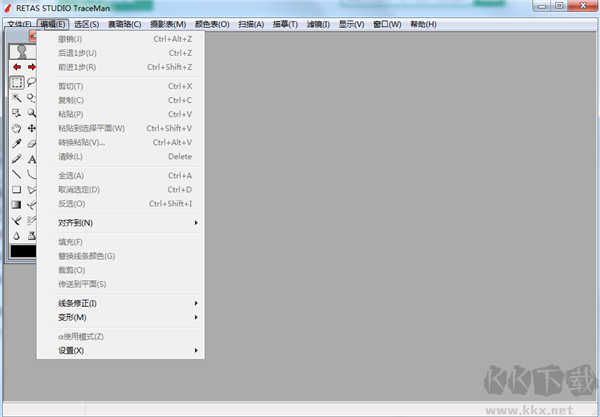Open the 赛璐珞(C) menu
The width and height of the screenshot is (600, 417).
pos(124,24)
